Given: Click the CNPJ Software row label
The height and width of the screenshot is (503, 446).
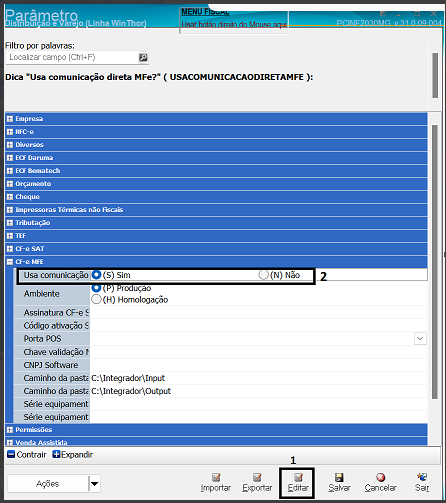Looking at the screenshot, I should tap(51, 365).
